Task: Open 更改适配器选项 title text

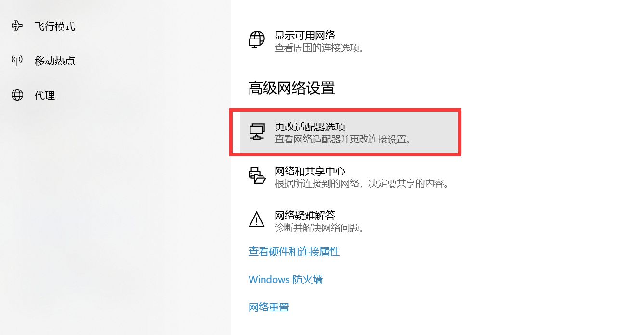Action: point(310,127)
